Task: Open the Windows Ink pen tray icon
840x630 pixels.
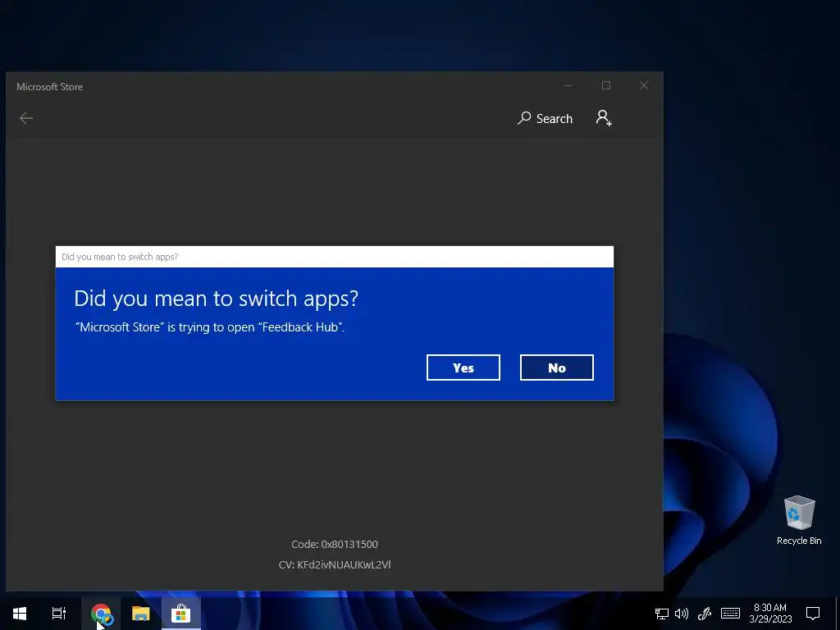Action: (x=705, y=614)
